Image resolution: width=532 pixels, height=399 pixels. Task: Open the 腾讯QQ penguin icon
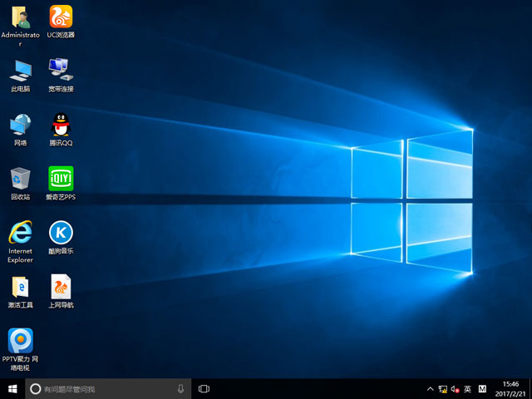tap(61, 125)
